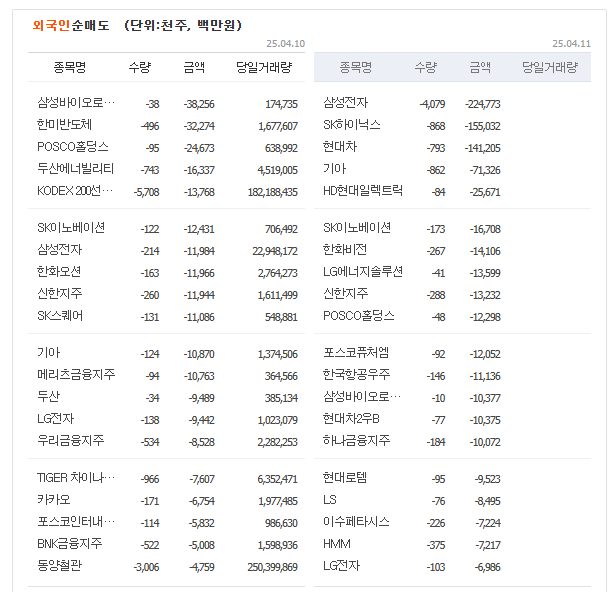Viewport: 613px width, 604px height.
Task: Click the 25.04.10 date label
Action: [x=285, y=43]
